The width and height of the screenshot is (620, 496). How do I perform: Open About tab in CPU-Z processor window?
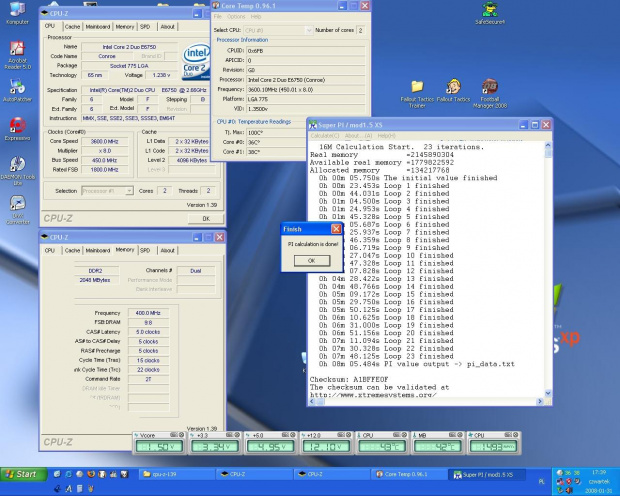coord(167,27)
